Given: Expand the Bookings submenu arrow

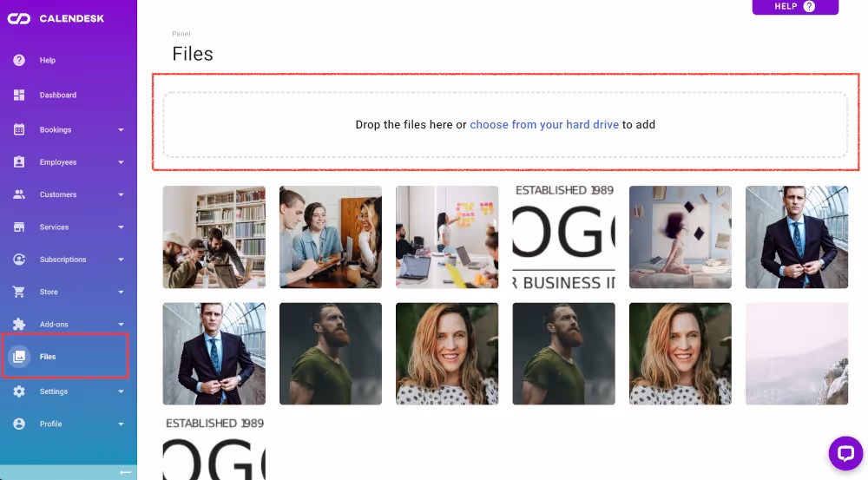Looking at the screenshot, I should click(121, 130).
